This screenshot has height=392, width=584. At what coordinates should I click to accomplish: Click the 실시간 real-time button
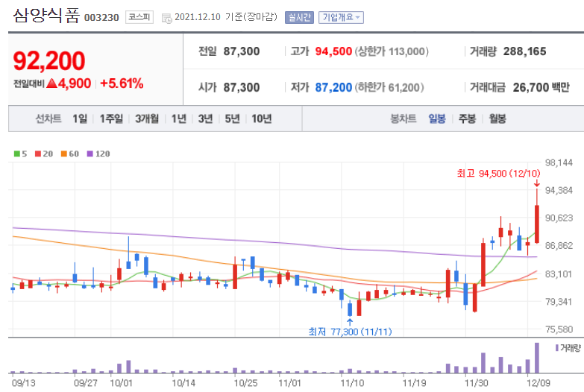tap(299, 17)
